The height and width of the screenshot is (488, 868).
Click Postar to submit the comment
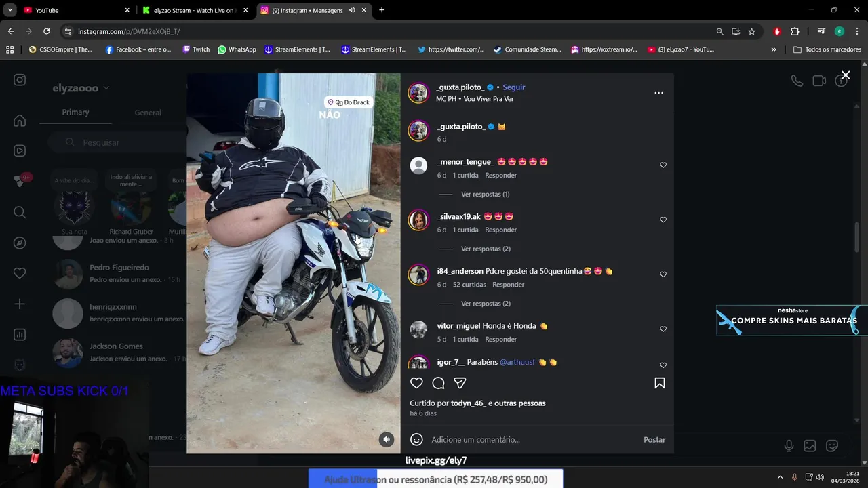(x=654, y=439)
